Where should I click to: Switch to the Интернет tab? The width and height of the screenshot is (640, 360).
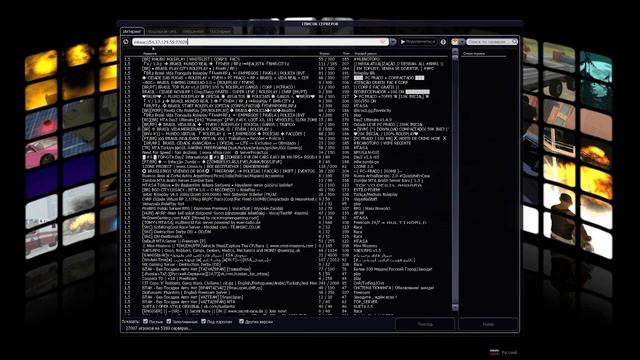pos(132,31)
